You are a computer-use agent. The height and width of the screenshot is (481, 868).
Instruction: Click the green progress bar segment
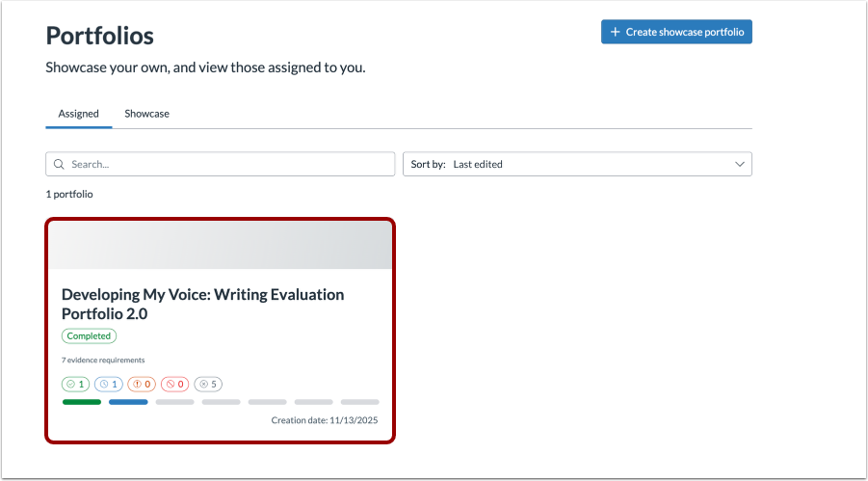point(82,402)
